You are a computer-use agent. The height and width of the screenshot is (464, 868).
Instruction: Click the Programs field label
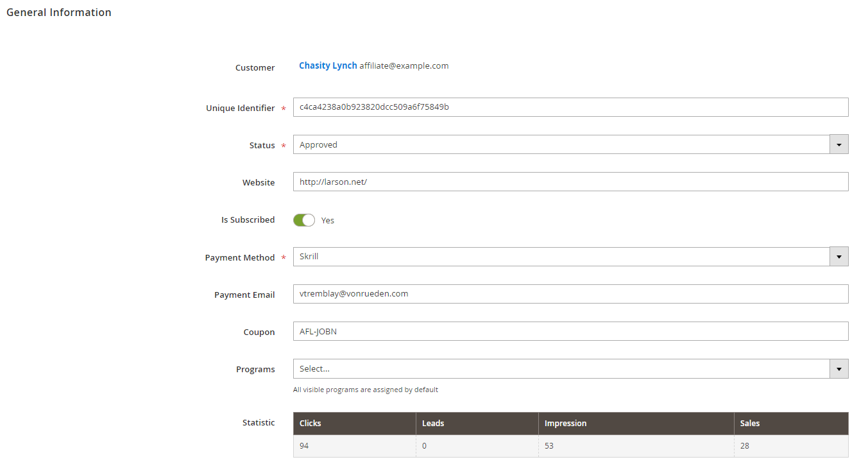tap(255, 369)
